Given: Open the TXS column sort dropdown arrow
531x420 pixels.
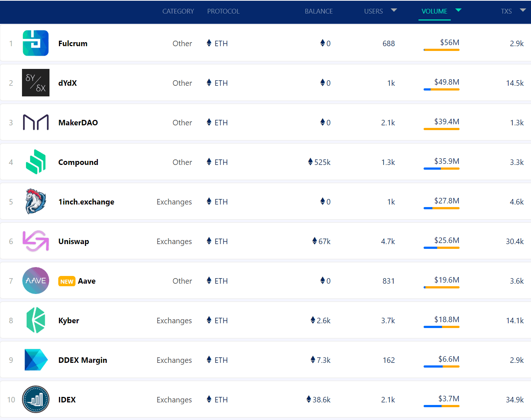Looking at the screenshot, I should click(x=523, y=10).
